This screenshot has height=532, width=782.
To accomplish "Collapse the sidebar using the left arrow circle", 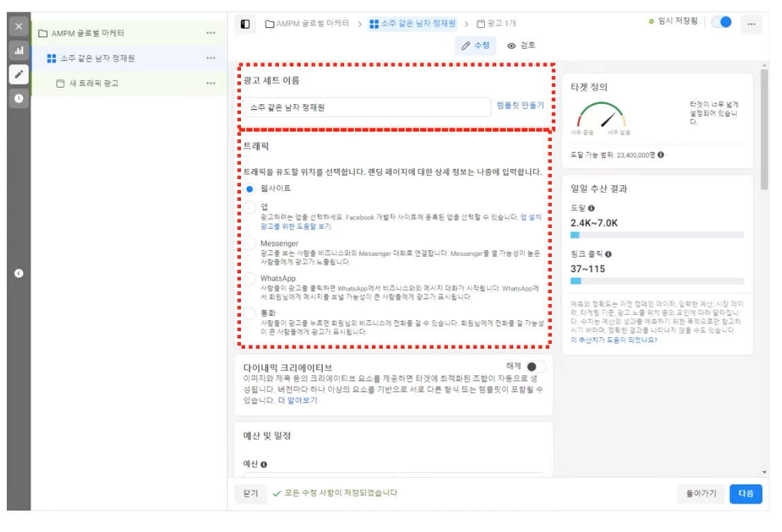I will pos(19,273).
